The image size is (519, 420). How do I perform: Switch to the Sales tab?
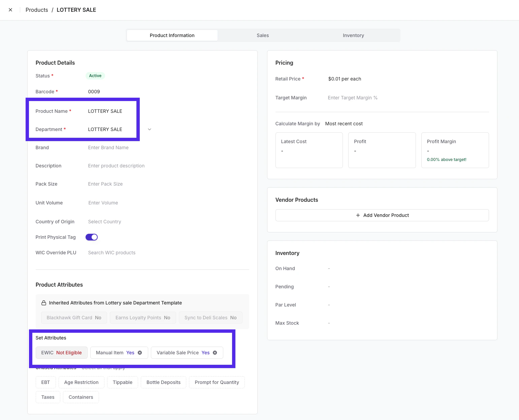[263, 35]
